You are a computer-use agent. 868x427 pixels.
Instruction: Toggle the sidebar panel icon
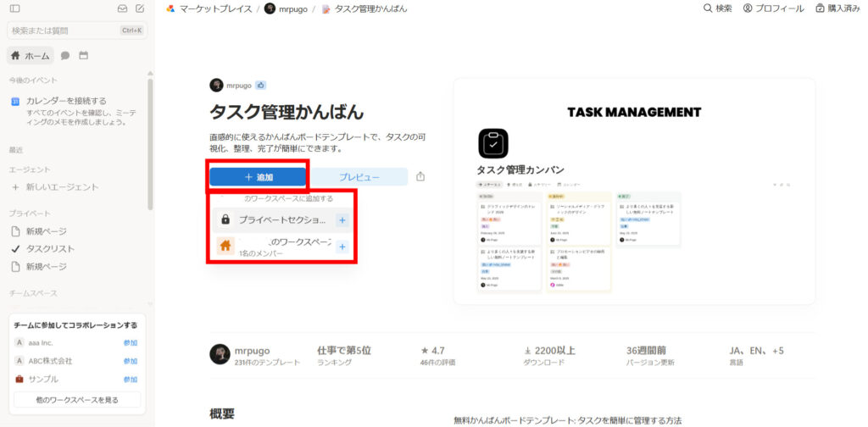coord(15,8)
